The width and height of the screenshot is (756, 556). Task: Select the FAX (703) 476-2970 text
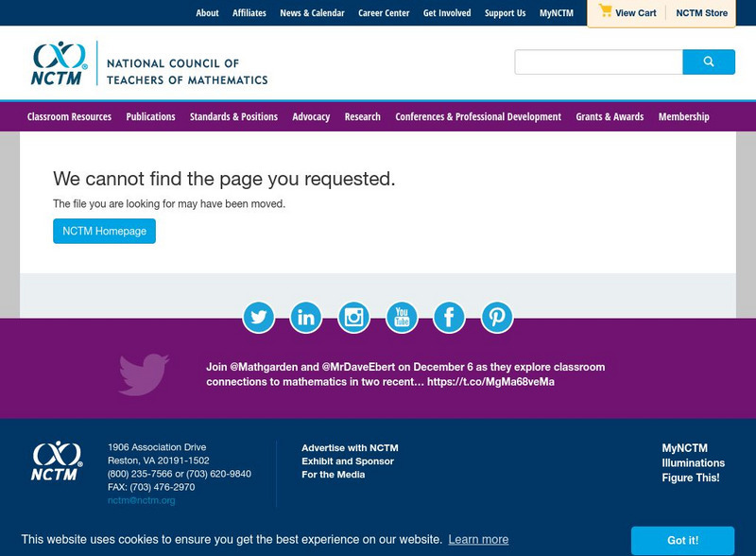click(151, 487)
